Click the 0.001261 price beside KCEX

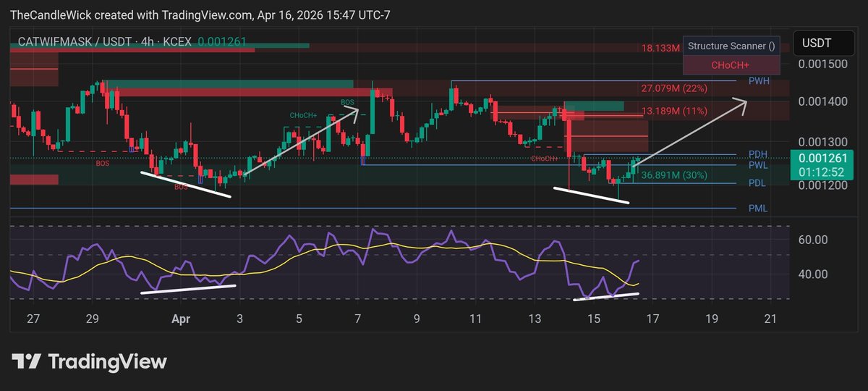tap(221, 42)
